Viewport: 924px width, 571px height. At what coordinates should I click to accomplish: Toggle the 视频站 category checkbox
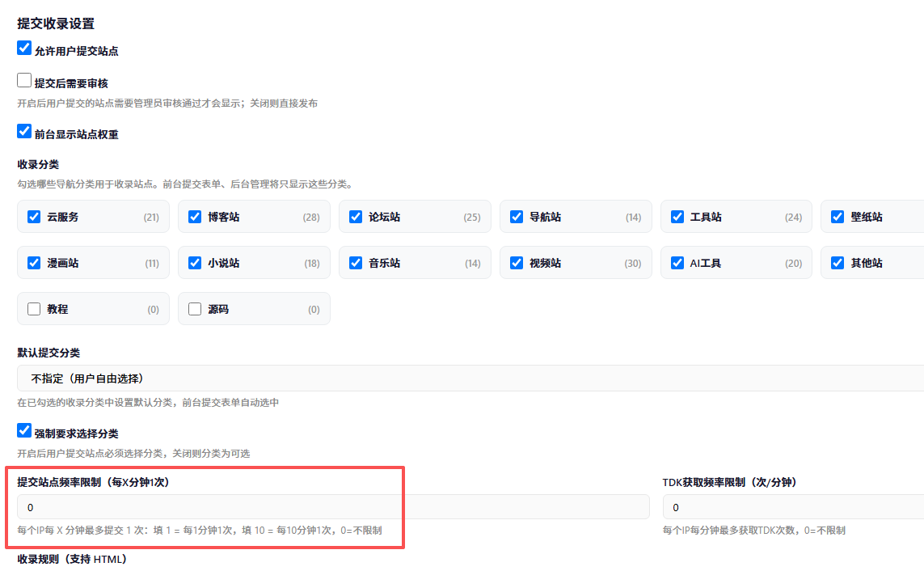pos(517,263)
